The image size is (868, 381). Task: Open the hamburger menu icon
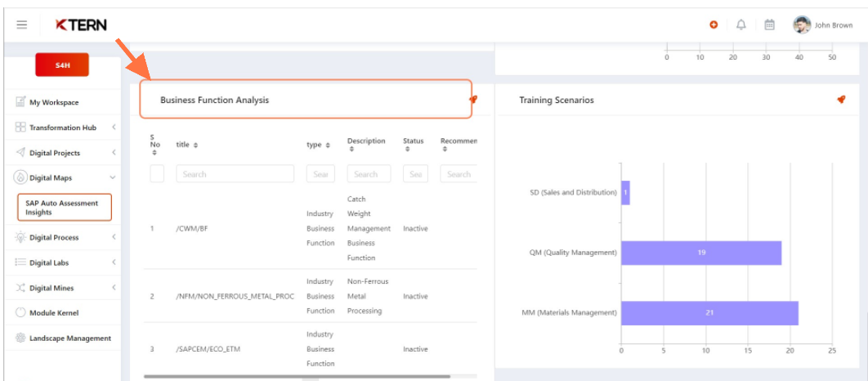[21, 25]
